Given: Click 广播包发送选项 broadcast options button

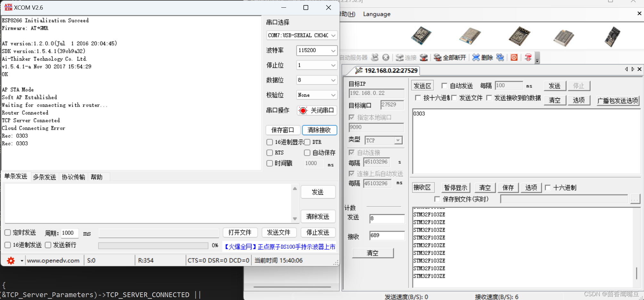Looking at the screenshot, I should pos(618,101).
